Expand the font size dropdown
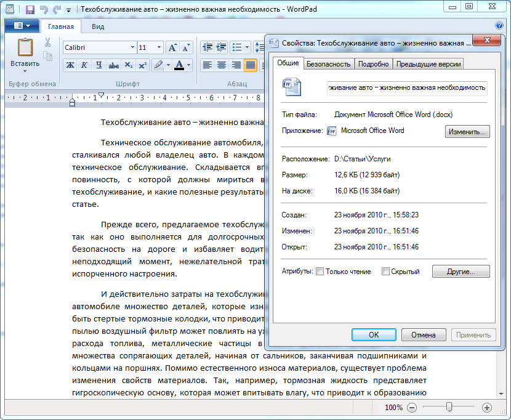 159,47
